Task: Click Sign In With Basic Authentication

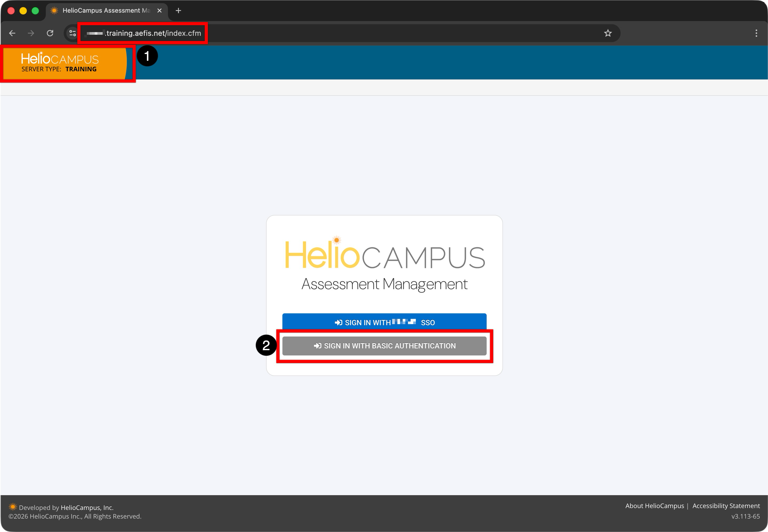Action: [x=384, y=346]
